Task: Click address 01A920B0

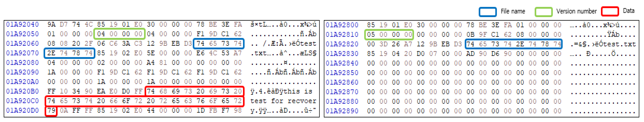Action: tap(22, 91)
